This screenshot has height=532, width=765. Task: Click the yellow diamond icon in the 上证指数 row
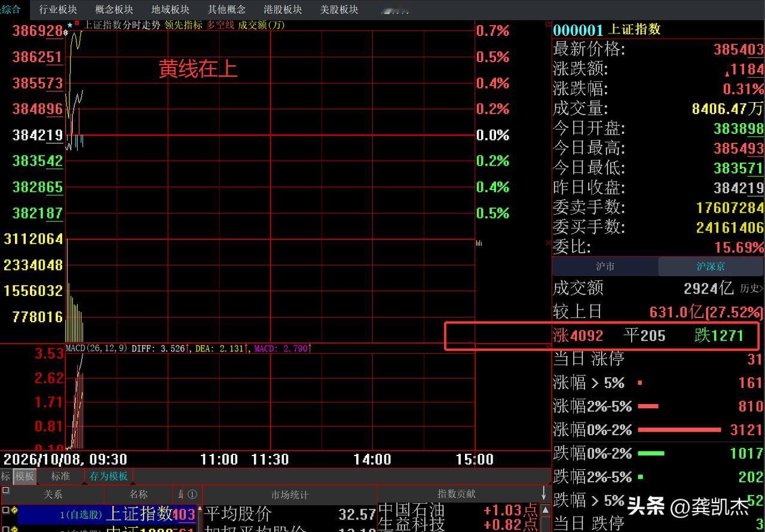(14, 510)
